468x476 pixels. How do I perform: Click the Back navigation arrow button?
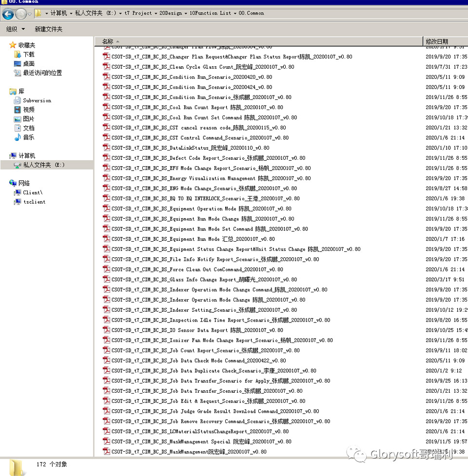pyautogui.click(x=8, y=14)
